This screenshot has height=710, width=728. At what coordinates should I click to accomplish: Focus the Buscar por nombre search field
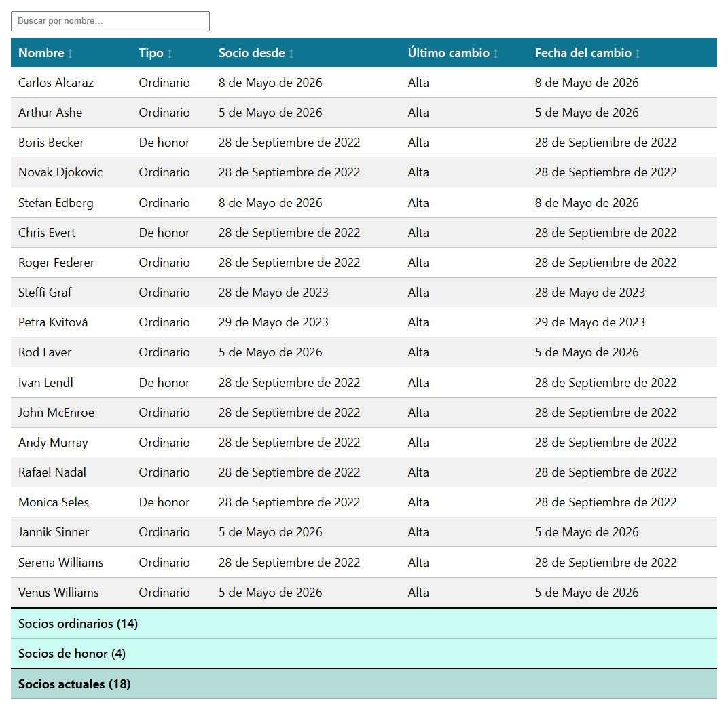tap(110, 21)
